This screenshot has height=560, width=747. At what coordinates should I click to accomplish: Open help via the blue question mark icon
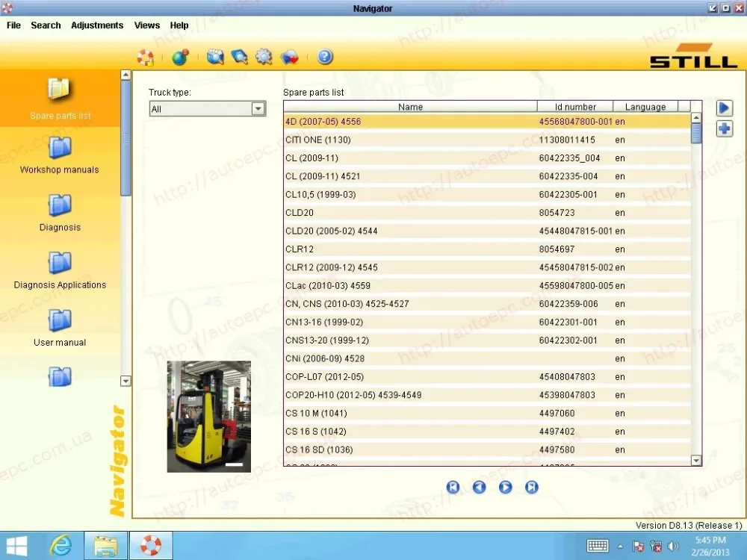pos(325,57)
